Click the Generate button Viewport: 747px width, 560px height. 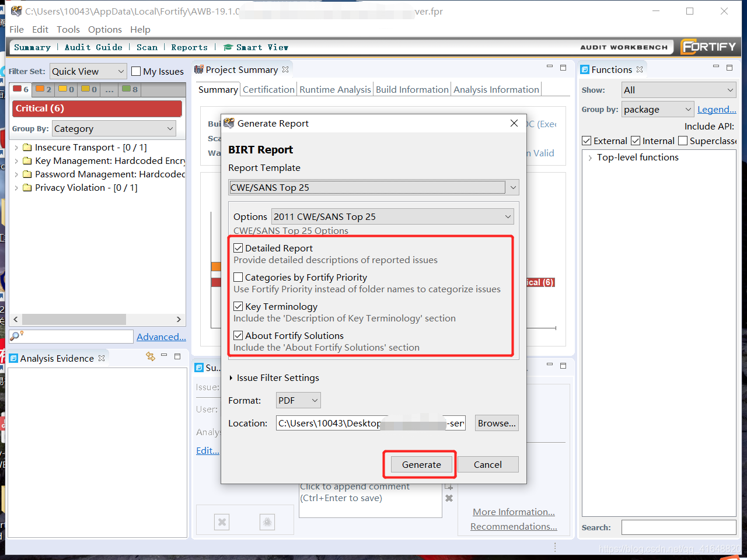421,464
